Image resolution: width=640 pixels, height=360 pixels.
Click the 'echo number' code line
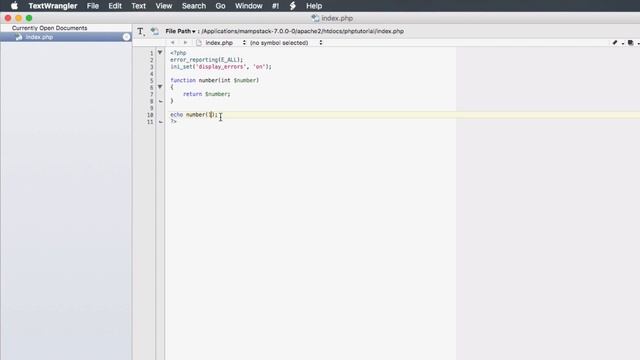pyautogui.click(x=194, y=115)
